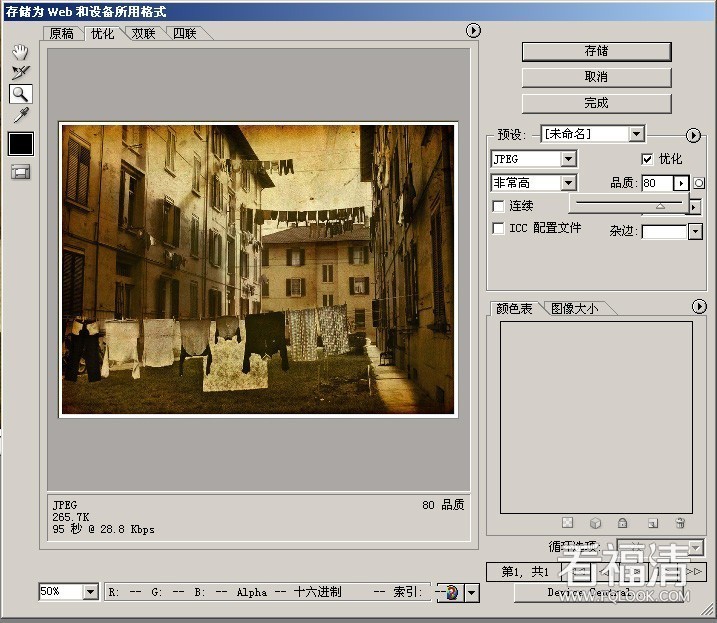Open the 50% zoom level dropdown

point(90,592)
